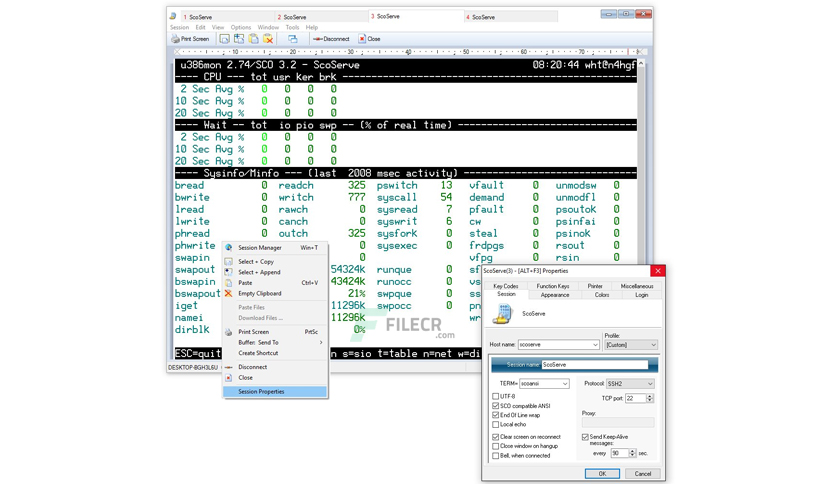This screenshot has height=484, width=836.
Task: Click the keep-alive interval field showing 90
Action: 620,453
